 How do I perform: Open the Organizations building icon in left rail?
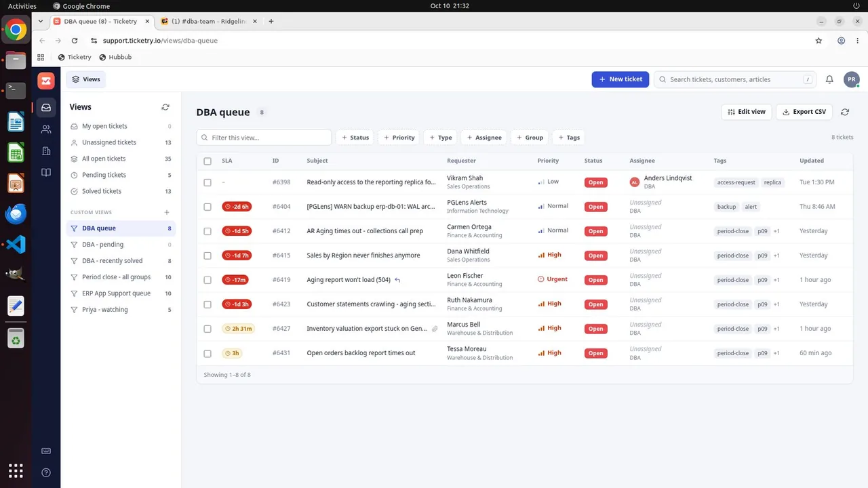click(46, 150)
